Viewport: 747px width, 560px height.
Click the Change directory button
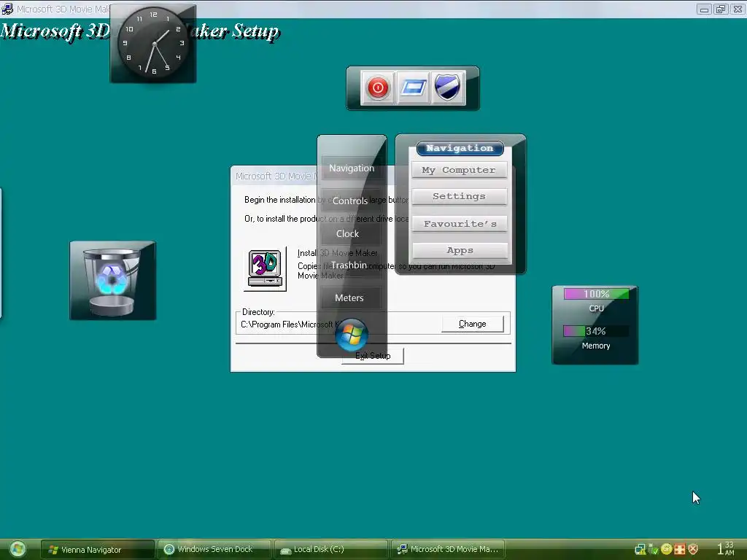click(x=473, y=324)
